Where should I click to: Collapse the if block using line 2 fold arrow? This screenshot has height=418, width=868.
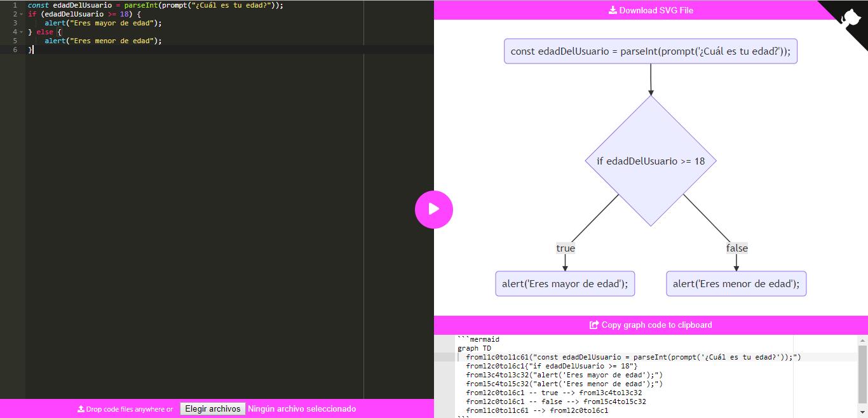tap(21, 14)
